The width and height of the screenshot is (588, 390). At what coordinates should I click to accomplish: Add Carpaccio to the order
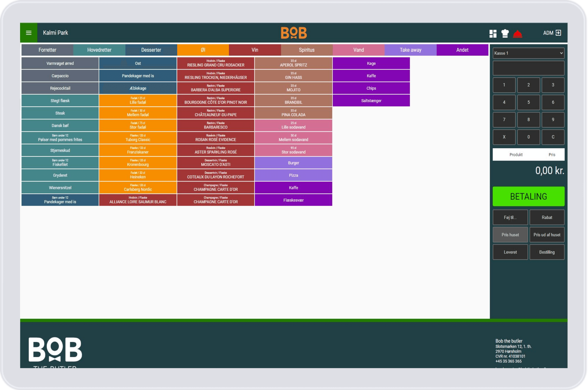[x=60, y=76]
